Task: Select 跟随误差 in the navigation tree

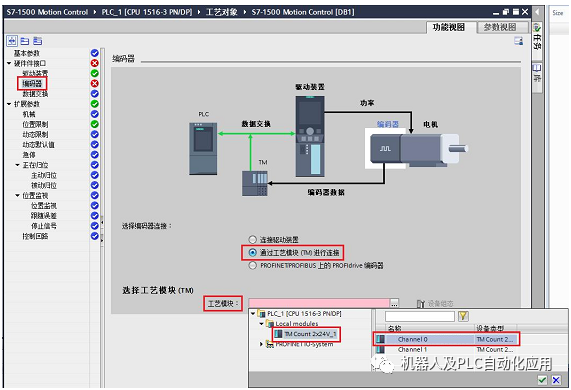Action: point(44,216)
